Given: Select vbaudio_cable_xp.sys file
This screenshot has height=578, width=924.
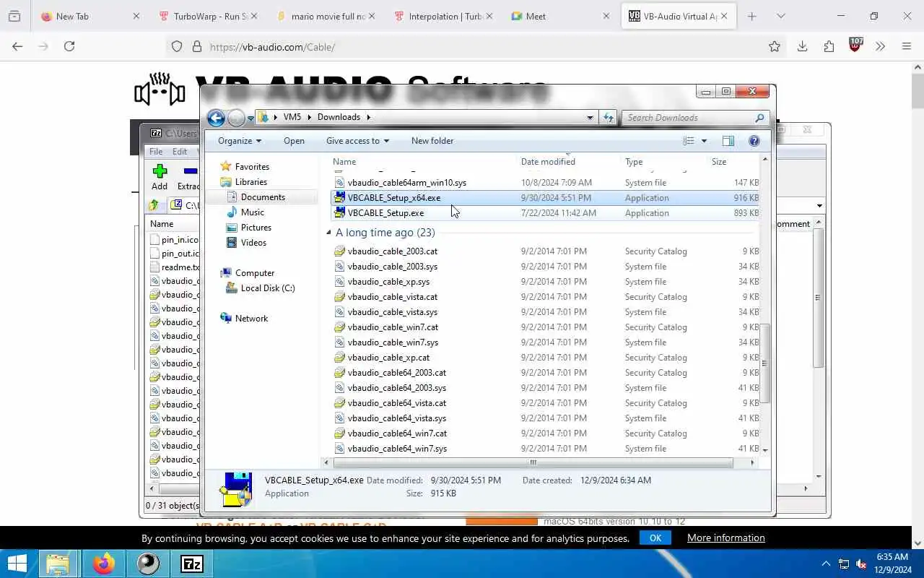Looking at the screenshot, I should click(x=388, y=282).
